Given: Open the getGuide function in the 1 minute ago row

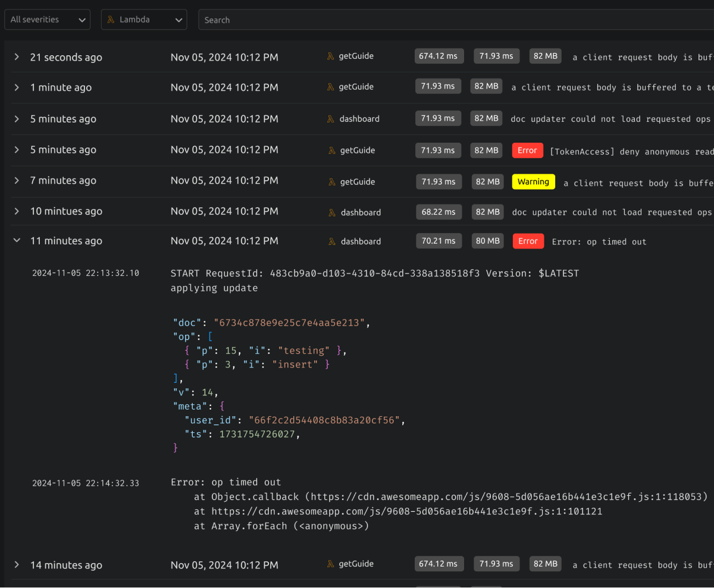Looking at the screenshot, I should point(356,87).
